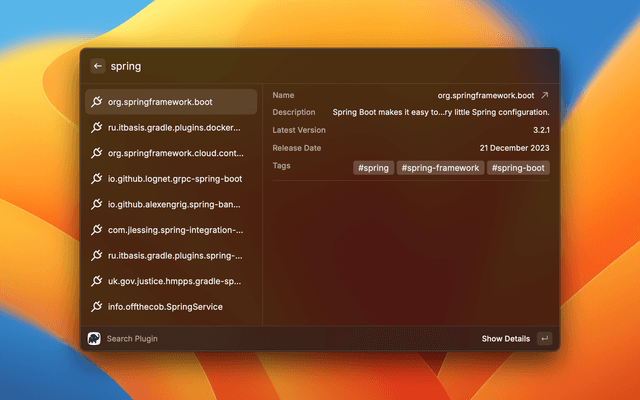
Task: Click plug icon beside io.github.alexengrig.spring-ban
Action: pos(97,204)
